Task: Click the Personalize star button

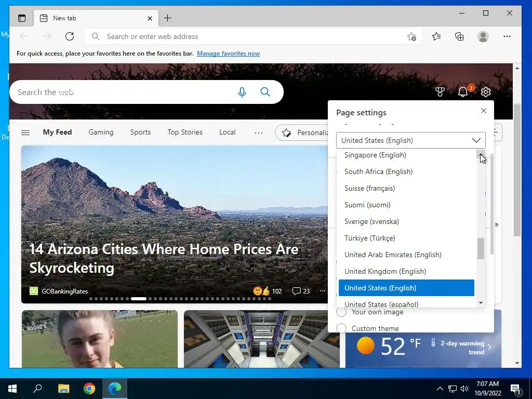Action: (x=302, y=132)
